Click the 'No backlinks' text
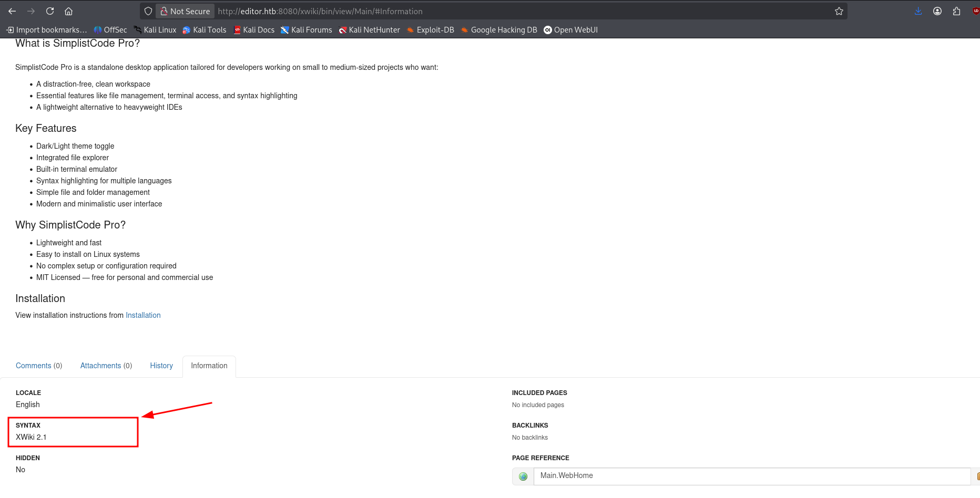The image size is (980, 498). click(530, 438)
